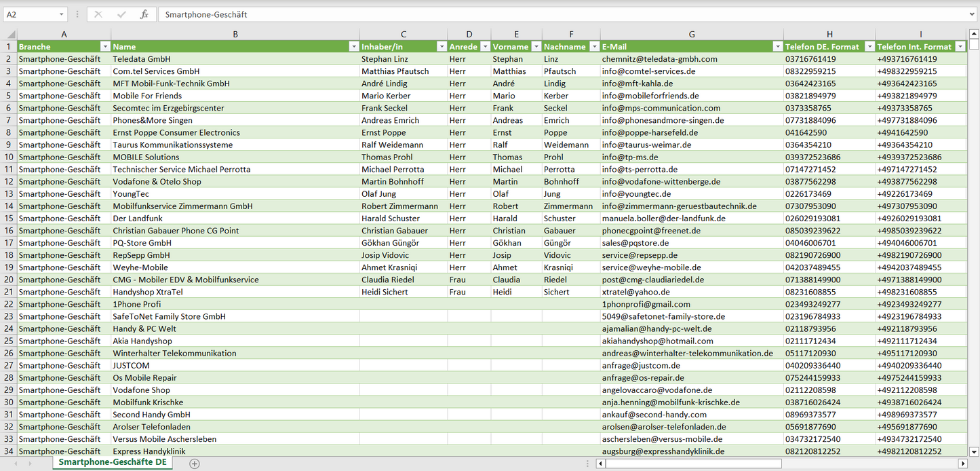Click the Cancel entry X icon
The height and width of the screenshot is (471, 980).
98,14
